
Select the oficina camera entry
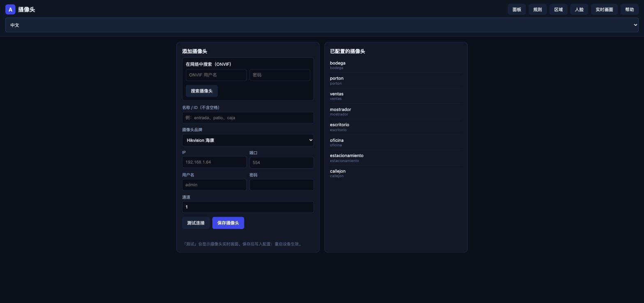396,142
